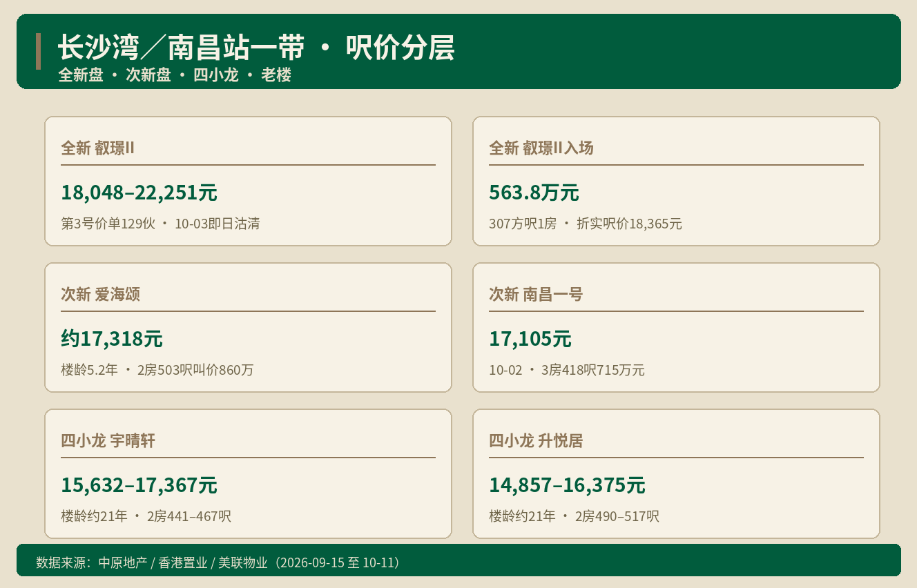Click the note 第3号价单129伙 · 10-03即日沽清
Screen dimensions: 917x588
[x=160, y=224]
